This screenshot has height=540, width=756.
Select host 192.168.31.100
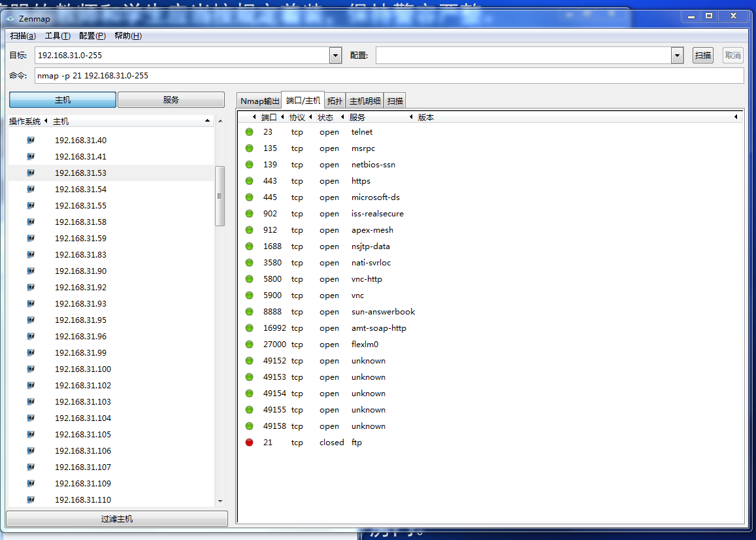point(111,369)
